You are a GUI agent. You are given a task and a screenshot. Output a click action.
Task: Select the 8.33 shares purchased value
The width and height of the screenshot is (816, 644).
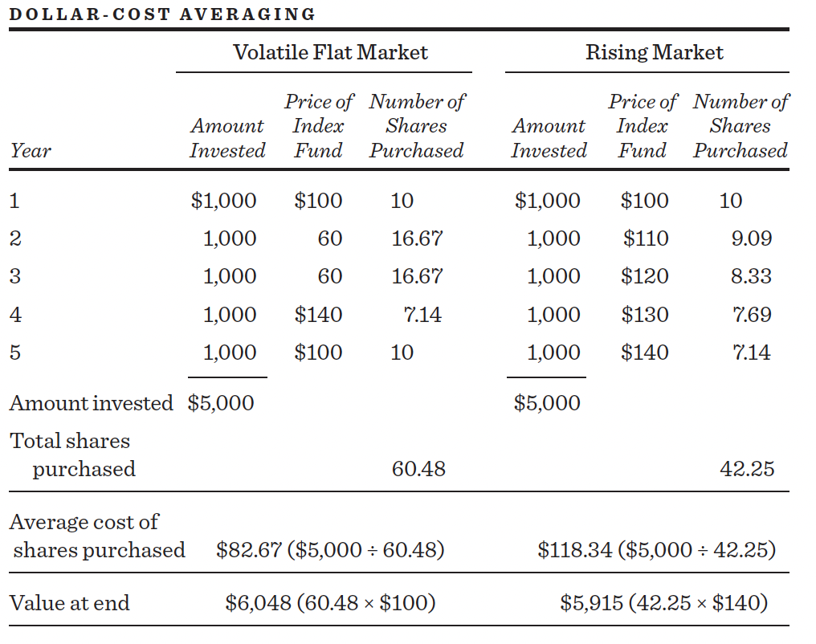pyautogui.click(x=751, y=276)
